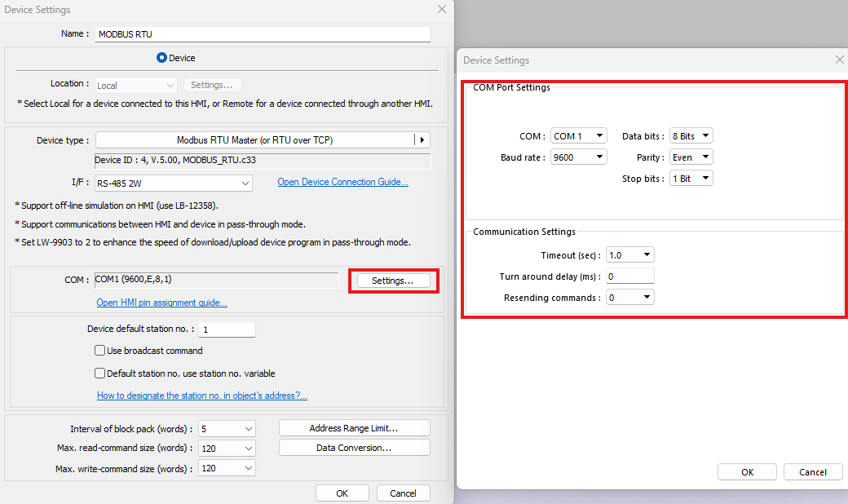Click the Device type arrow button
This screenshot has height=504, width=848.
422,140
